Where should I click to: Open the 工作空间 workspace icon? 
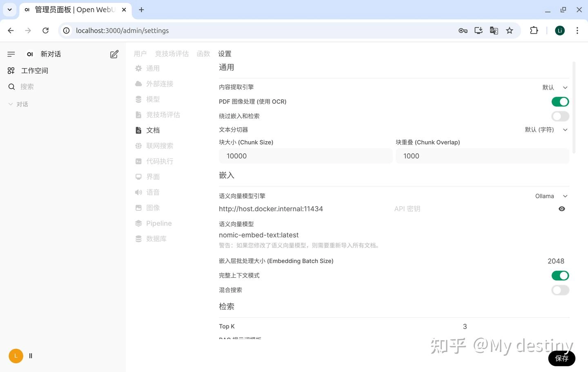[x=11, y=71]
